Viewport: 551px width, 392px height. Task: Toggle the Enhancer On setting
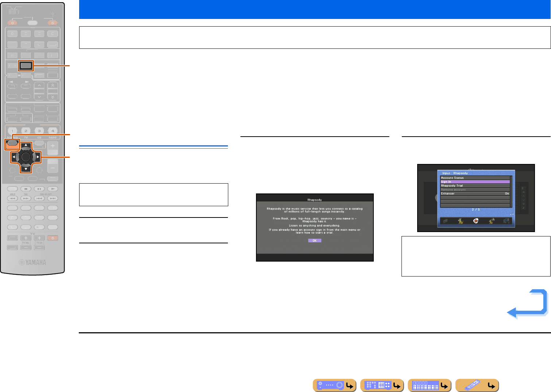(x=475, y=194)
